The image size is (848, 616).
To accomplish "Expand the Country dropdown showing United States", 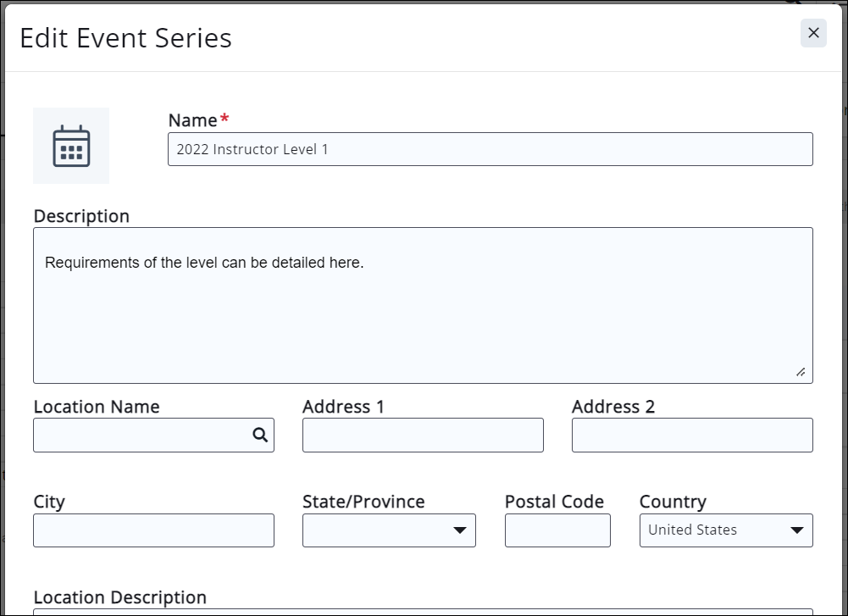I will coord(726,530).
